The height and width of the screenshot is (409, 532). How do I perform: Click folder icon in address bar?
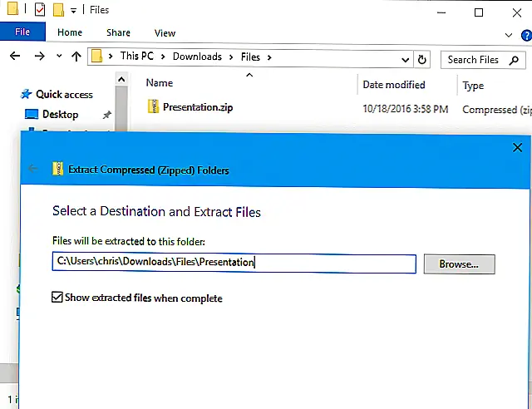click(x=96, y=56)
